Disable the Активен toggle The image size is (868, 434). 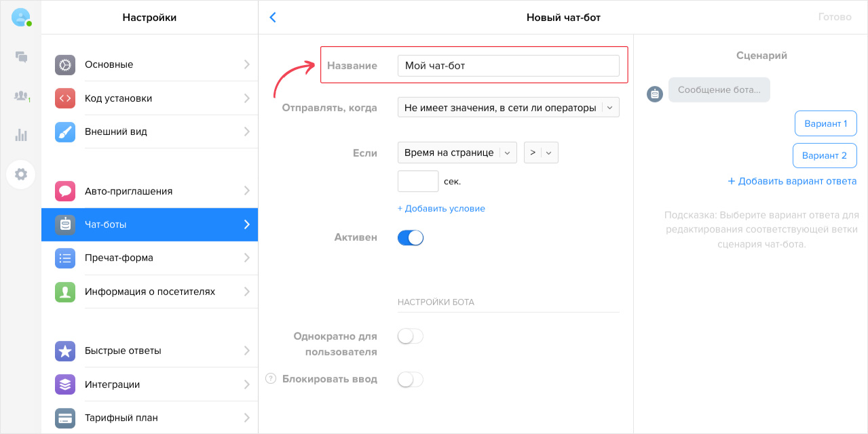410,237
